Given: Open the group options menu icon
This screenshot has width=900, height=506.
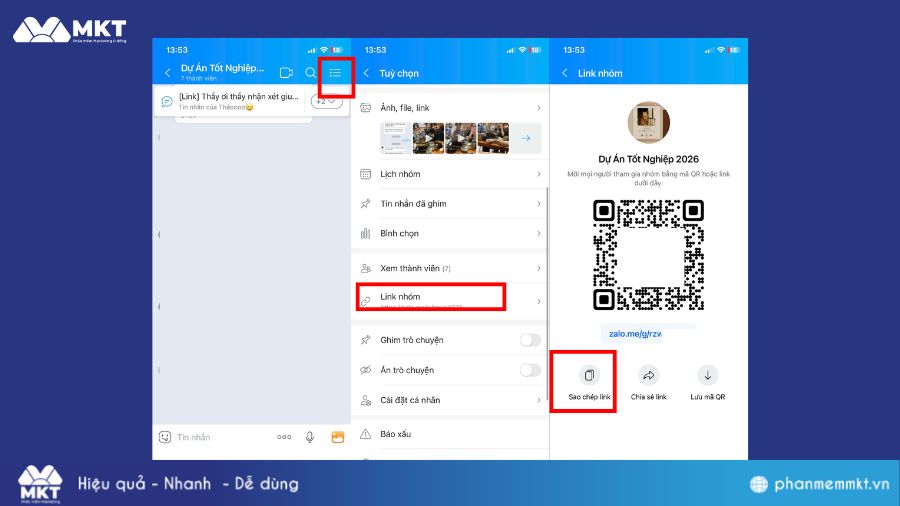Looking at the screenshot, I should tap(335, 73).
